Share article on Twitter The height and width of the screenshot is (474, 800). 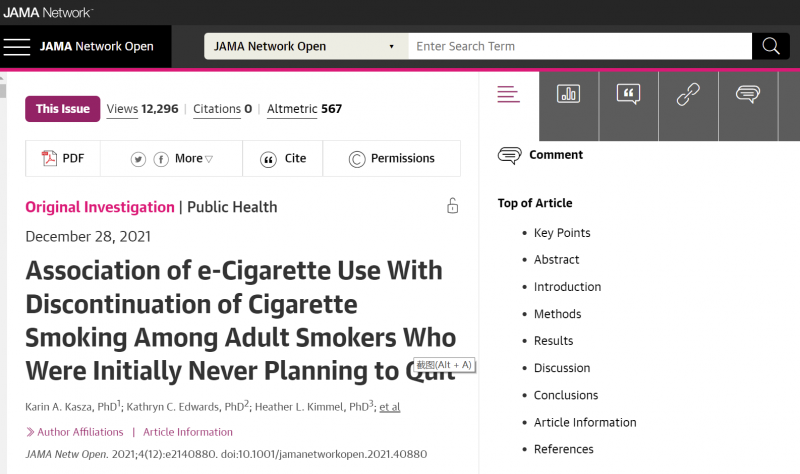(138, 159)
